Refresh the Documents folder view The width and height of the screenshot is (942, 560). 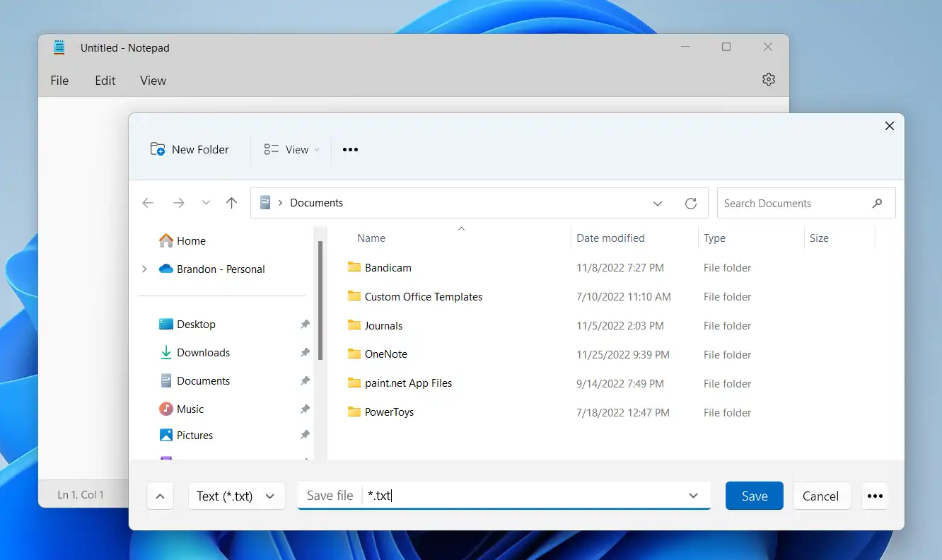click(691, 203)
